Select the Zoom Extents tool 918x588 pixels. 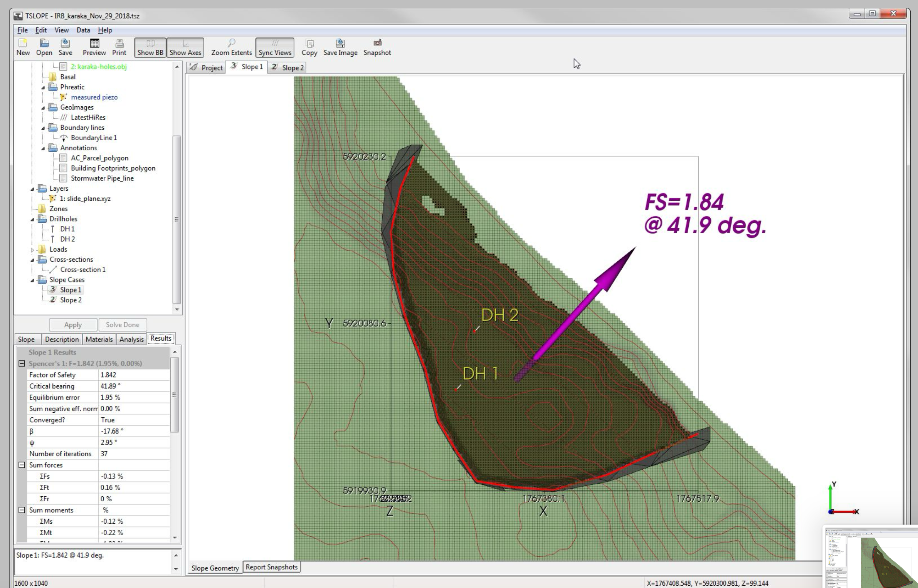(x=231, y=46)
